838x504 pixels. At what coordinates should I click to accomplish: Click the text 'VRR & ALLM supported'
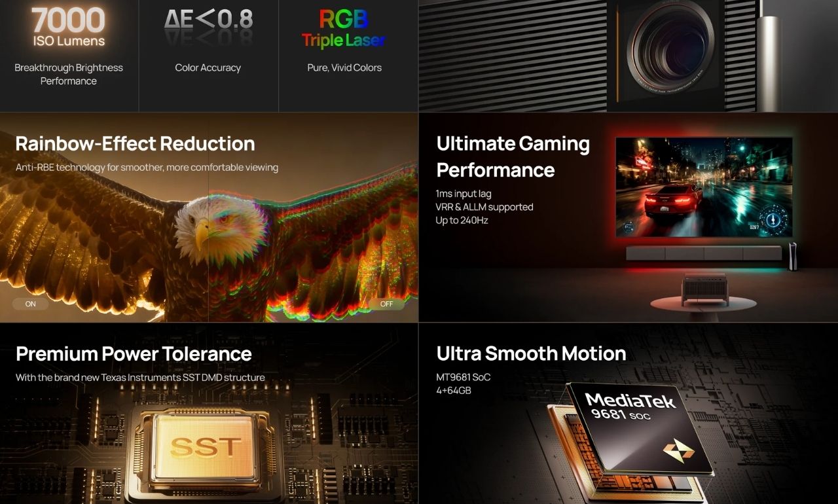[x=484, y=207]
